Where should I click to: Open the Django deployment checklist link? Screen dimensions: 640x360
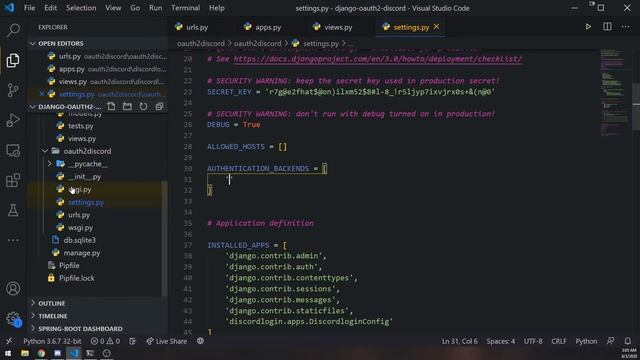[x=378, y=59]
